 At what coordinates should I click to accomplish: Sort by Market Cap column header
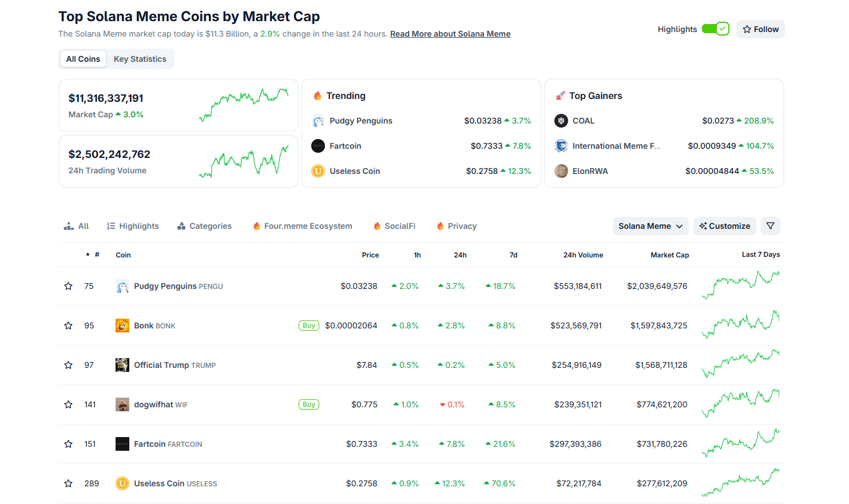point(669,255)
